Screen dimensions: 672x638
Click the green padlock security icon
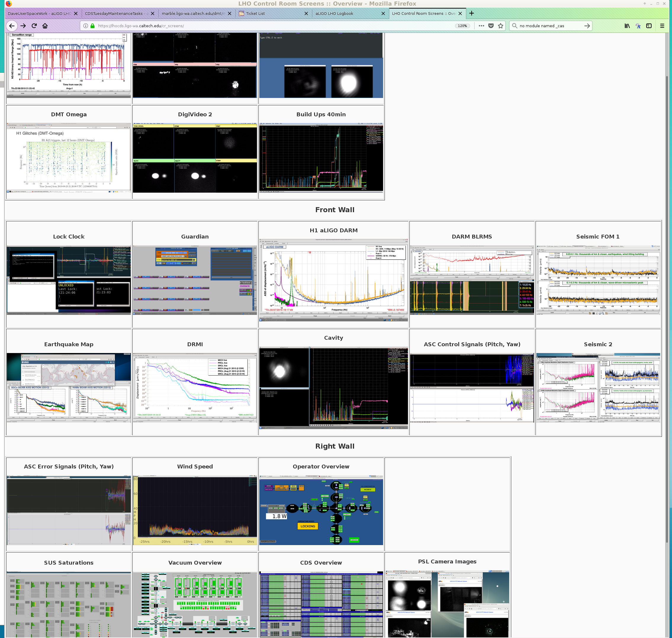92,26
